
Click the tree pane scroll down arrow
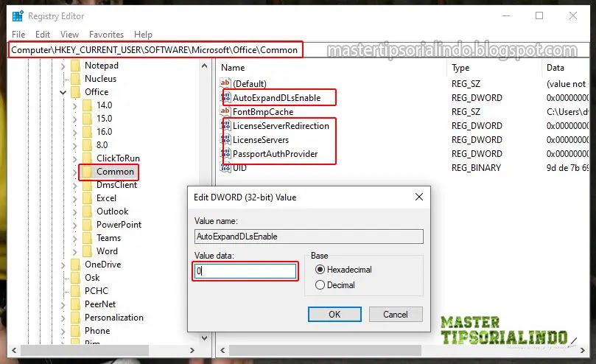pos(205,337)
